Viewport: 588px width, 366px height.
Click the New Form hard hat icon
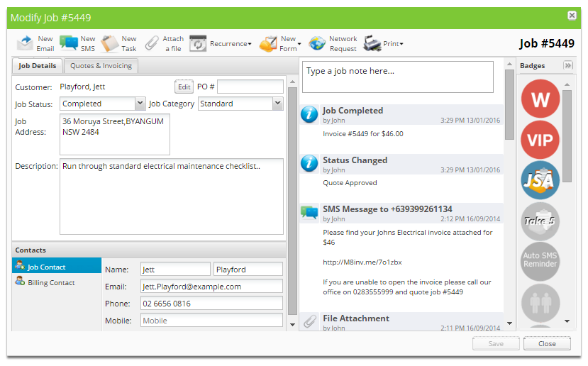pos(268,44)
